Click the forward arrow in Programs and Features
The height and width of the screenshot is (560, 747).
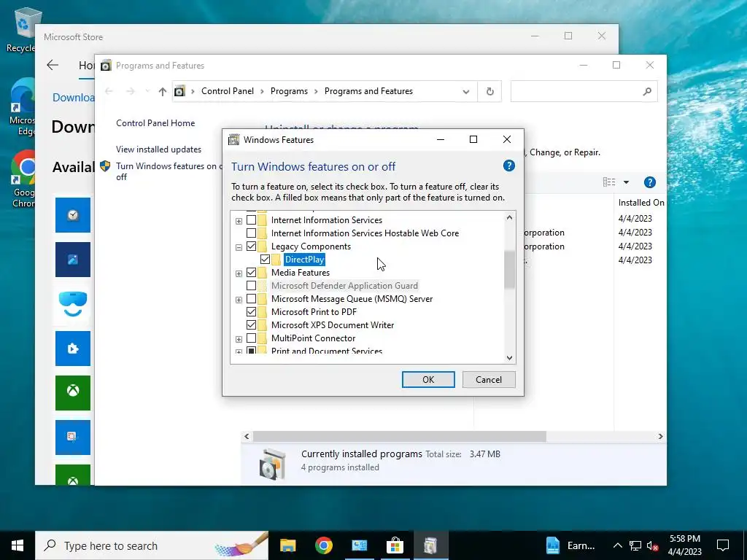coord(130,91)
